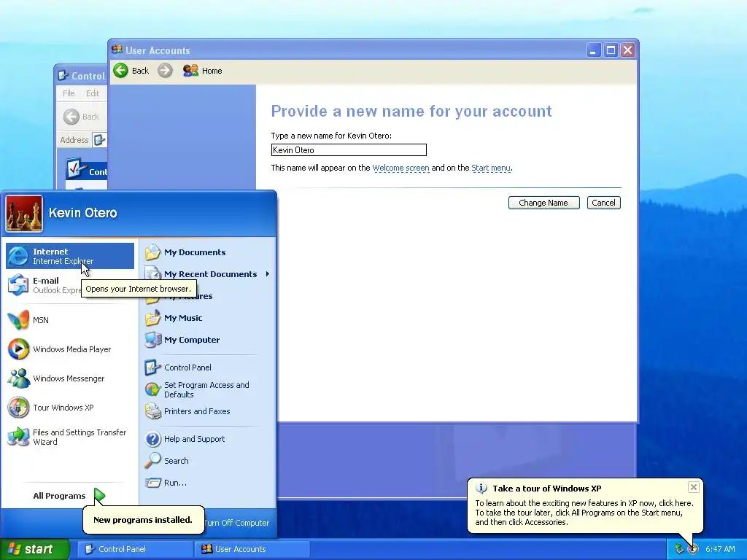
Task: Launch Windows Messenger
Action: (70, 378)
